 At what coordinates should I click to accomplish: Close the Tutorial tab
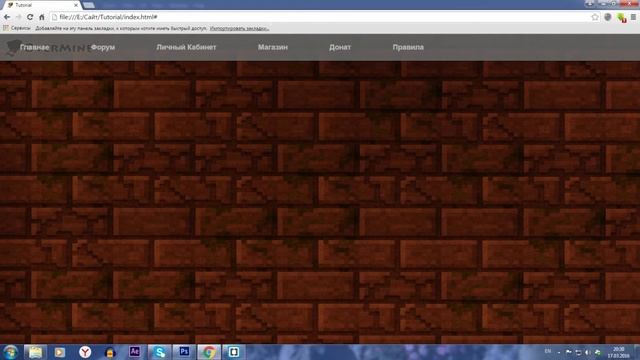point(76,5)
